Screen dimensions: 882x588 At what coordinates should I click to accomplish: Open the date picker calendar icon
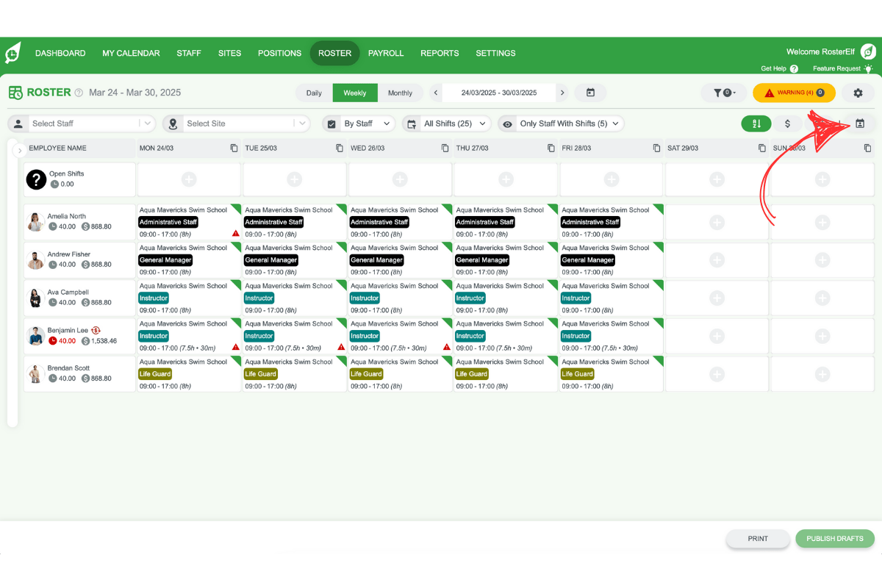tap(590, 93)
